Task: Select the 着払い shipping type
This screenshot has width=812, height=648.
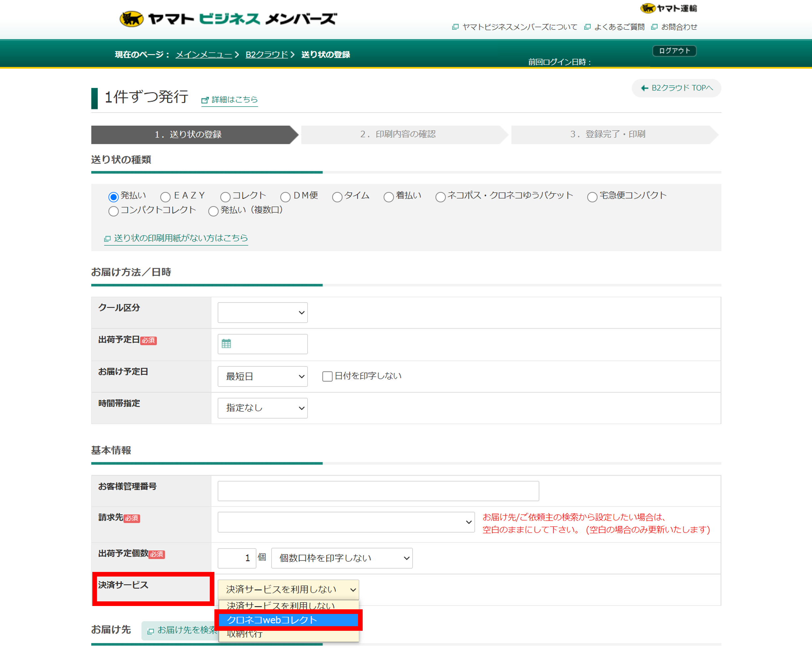Action: [389, 196]
